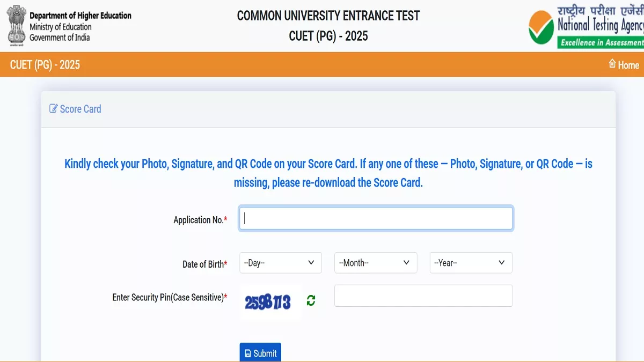Click the Score Card edit pencil icon
The height and width of the screenshot is (362, 644).
coord(53,109)
